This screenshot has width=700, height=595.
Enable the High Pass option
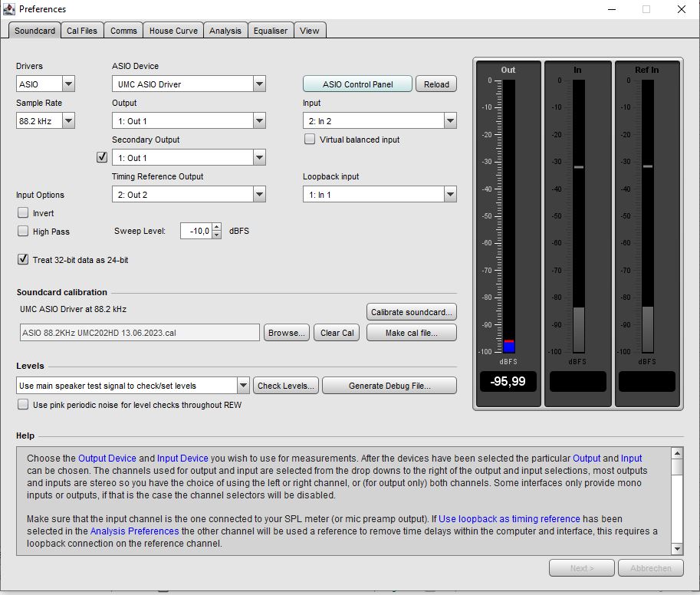point(23,232)
